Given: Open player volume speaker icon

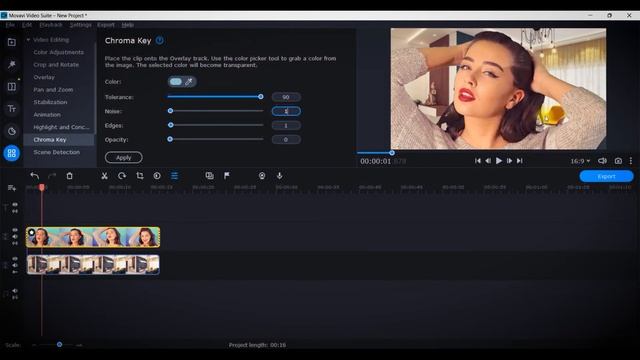Looking at the screenshot, I should point(602,161).
